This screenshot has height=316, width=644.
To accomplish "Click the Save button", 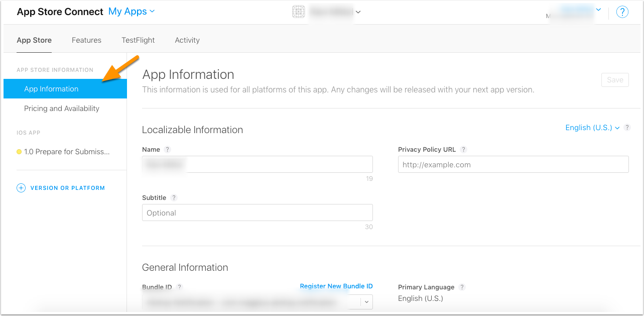I will click(615, 80).
